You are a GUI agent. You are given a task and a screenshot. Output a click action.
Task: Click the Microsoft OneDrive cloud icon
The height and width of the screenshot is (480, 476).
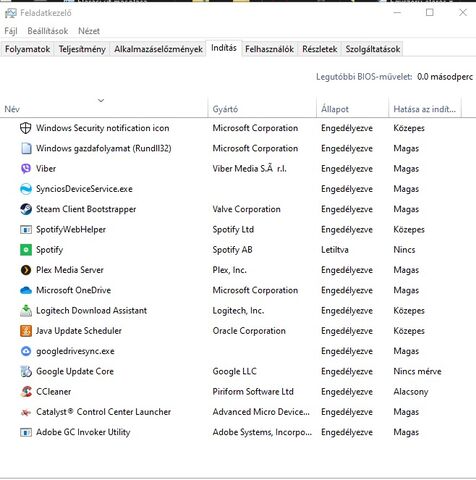click(26, 290)
